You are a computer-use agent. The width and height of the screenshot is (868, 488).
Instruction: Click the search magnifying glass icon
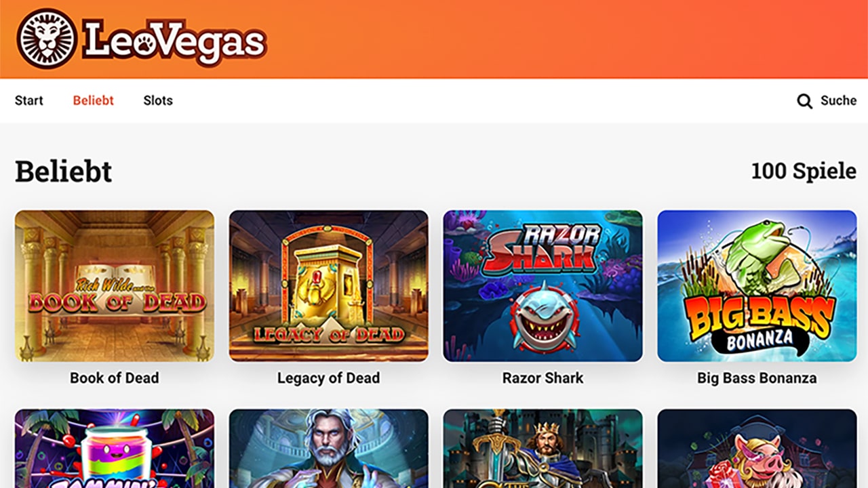[x=804, y=101]
